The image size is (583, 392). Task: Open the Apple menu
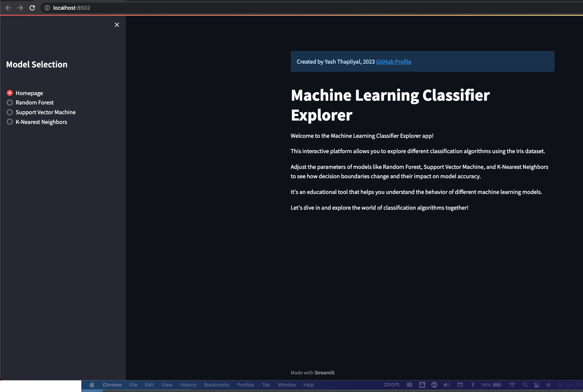(92, 385)
